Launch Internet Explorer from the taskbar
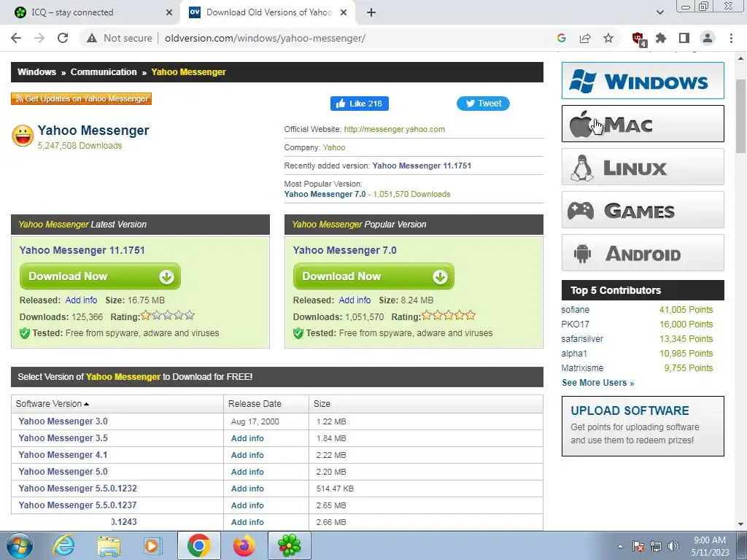The width and height of the screenshot is (747, 560). [x=64, y=545]
